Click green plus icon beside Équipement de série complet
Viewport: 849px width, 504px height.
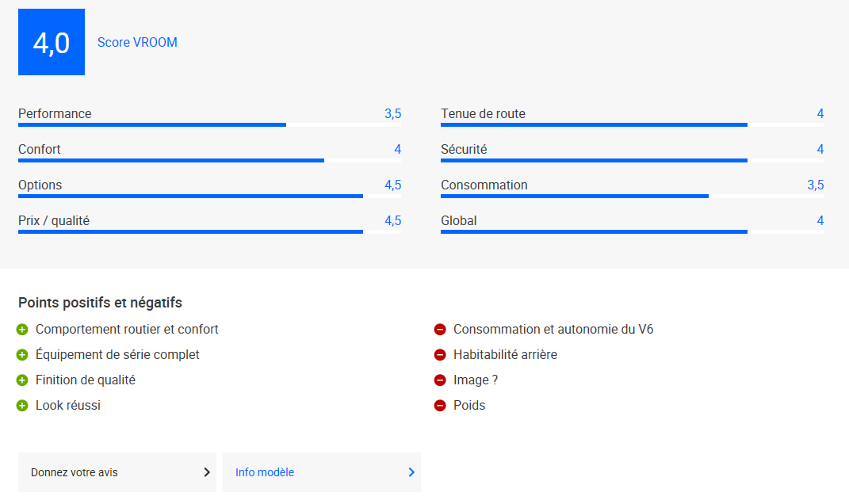pyautogui.click(x=22, y=355)
